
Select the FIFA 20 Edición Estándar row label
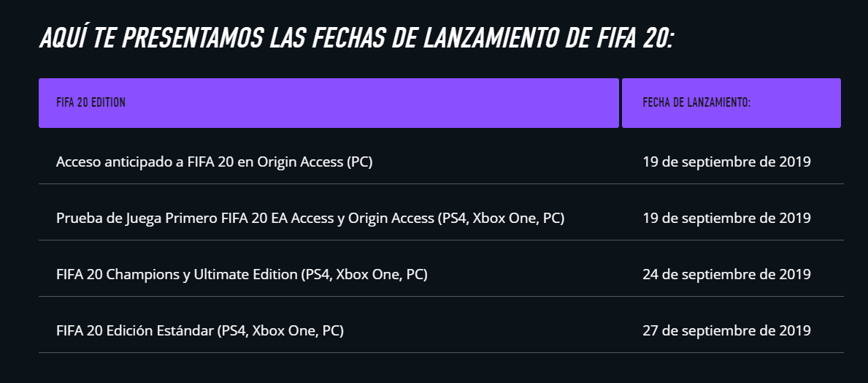pos(200,331)
